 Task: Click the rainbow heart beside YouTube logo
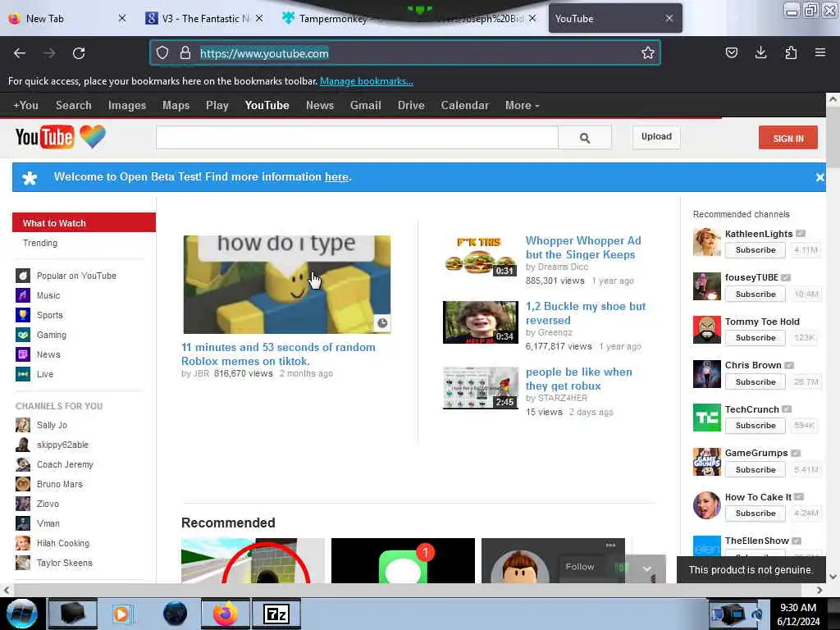coord(93,137)
